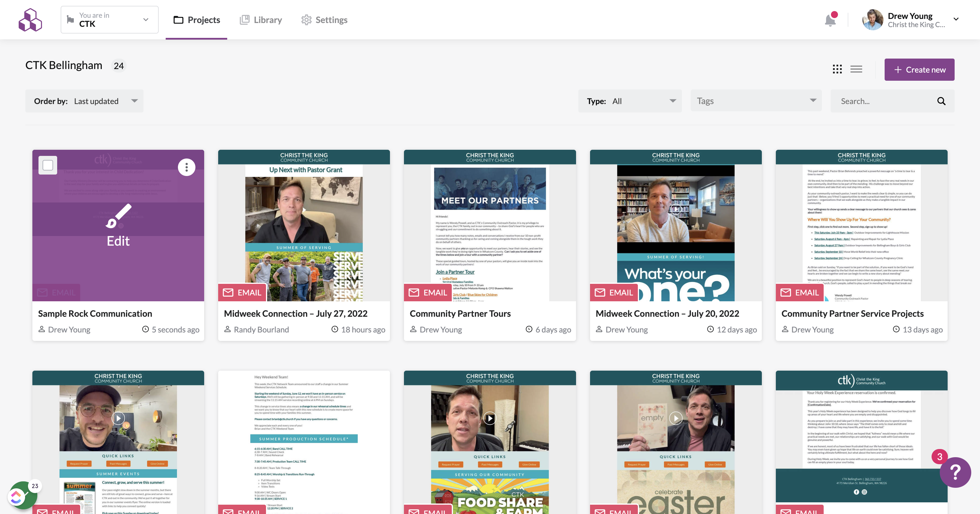Open the Hey Weekend Team email thumbnail
Image resolution: width=980 pixels, height=514 pixels.
tap(304, 443)
